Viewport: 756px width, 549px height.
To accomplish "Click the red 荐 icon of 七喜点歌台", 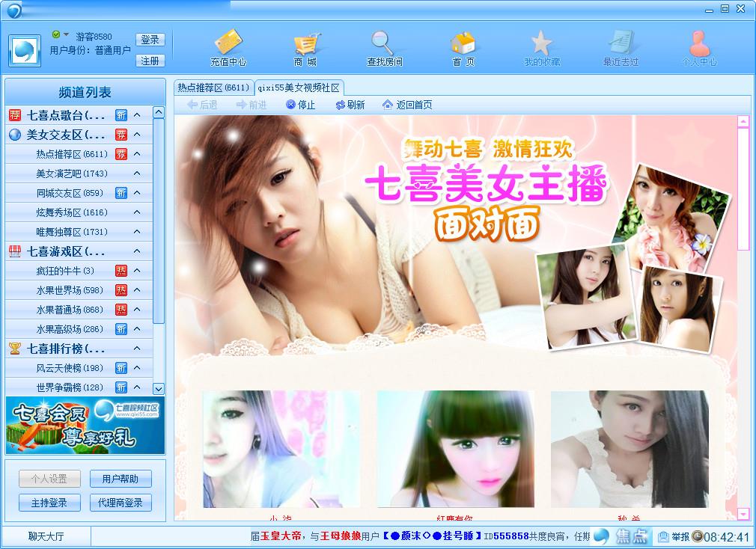I will (15, 115).
